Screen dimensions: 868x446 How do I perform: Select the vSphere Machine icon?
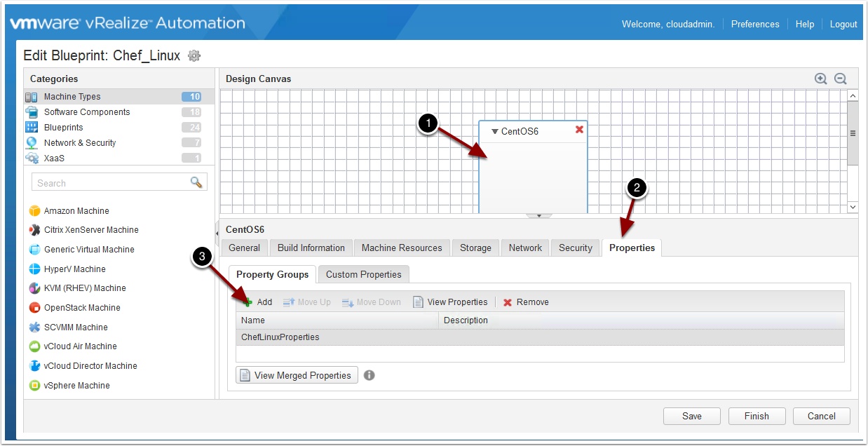tap(34, 385)
